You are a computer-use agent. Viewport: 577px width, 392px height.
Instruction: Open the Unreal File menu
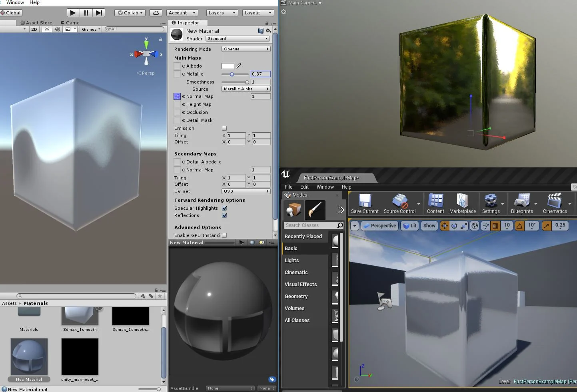tap(288, 187)
